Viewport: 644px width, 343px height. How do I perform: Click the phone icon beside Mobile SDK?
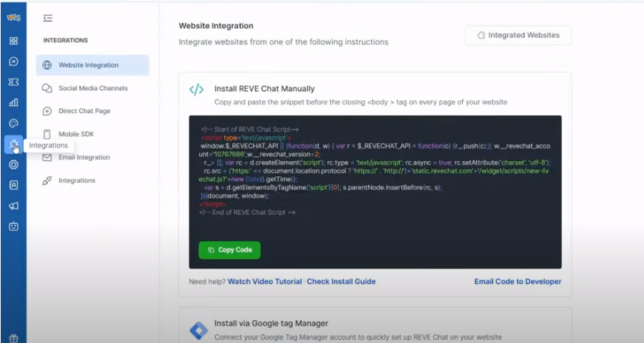click(47, 134)
